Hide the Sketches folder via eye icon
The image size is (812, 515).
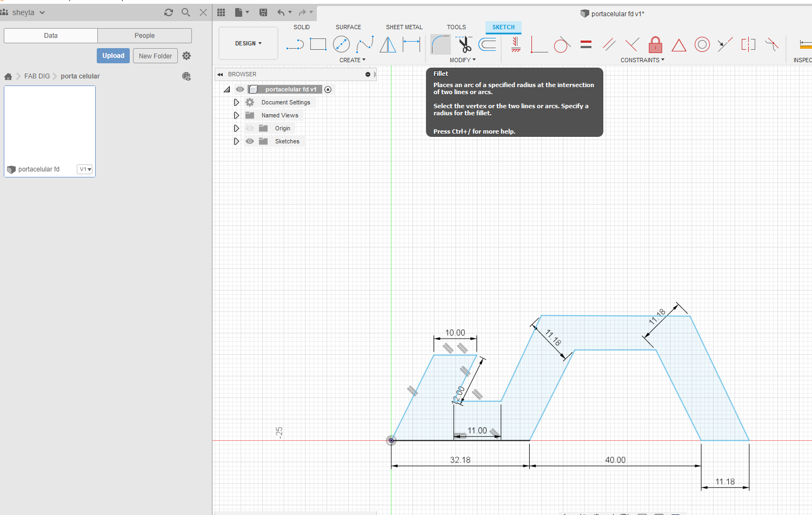tap(250, 141)
